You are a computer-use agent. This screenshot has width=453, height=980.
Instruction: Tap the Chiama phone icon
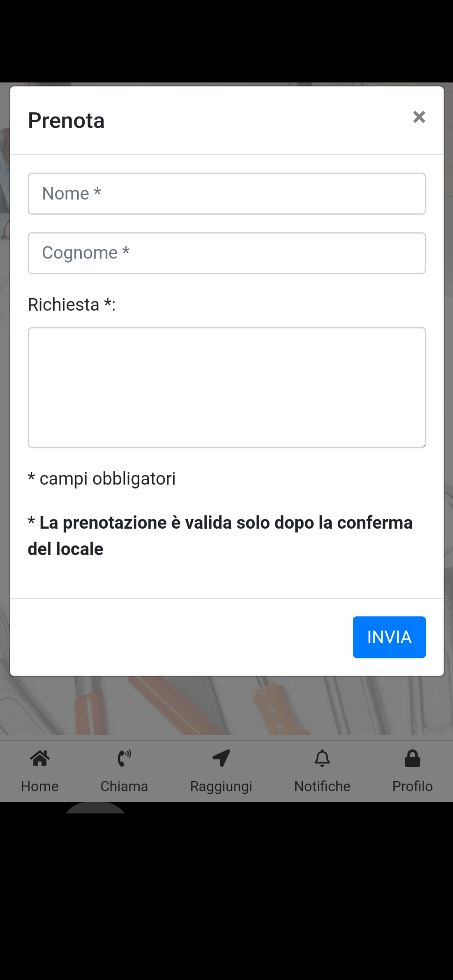[124, 758]
